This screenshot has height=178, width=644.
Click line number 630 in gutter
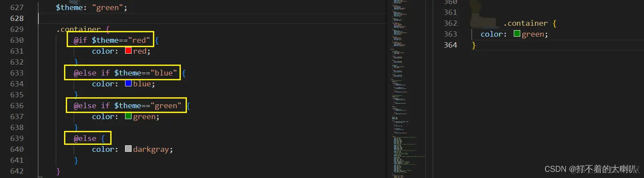point(16,40)
